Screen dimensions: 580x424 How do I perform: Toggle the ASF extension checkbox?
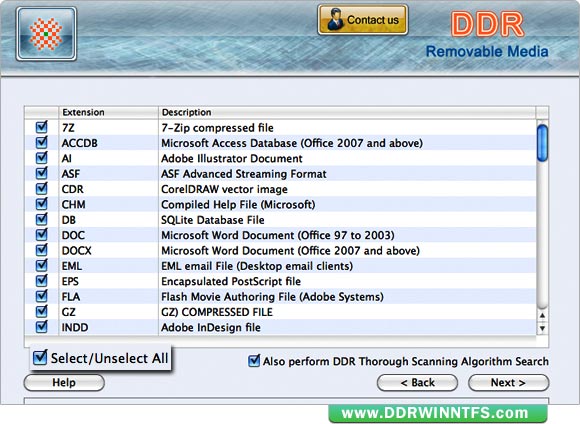coord(41,173)
